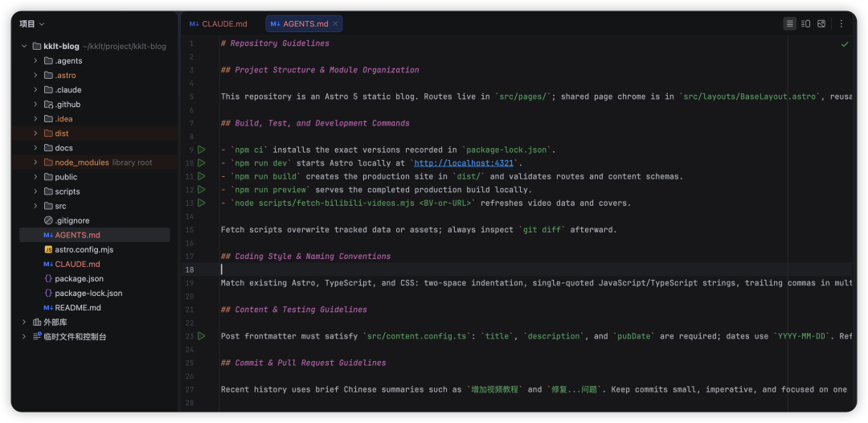The image size is (868, 423).
Task: Open the README.md file
Action: point(78,307)
